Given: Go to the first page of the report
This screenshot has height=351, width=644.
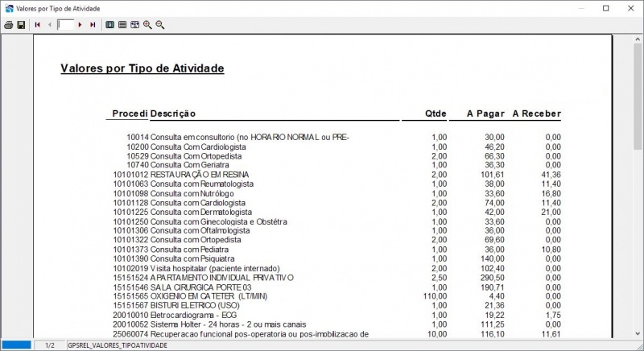Looking at the screenshot, I should point(37,25).
